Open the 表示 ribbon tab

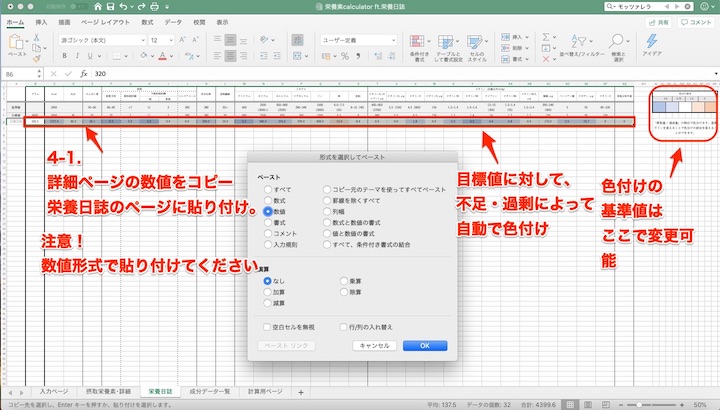[x=223, y=22]
